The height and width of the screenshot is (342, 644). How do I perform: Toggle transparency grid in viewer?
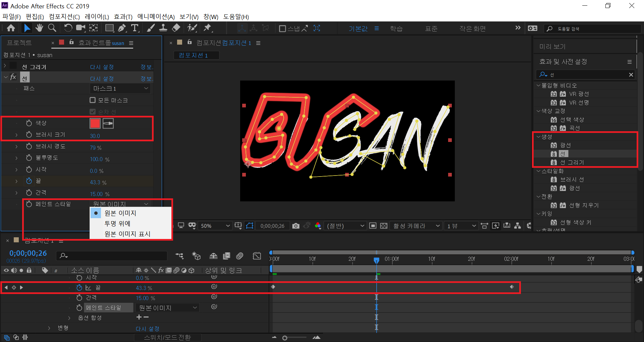(384, 226)
